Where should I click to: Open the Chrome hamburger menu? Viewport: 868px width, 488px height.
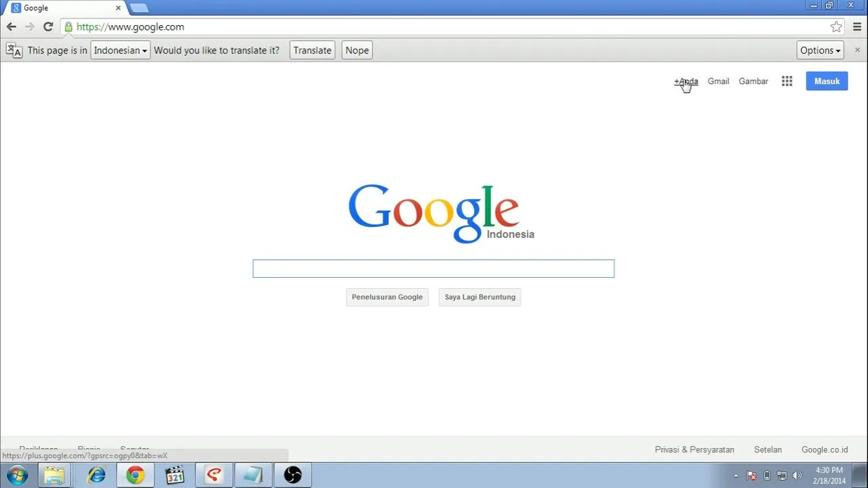[857, 27]
